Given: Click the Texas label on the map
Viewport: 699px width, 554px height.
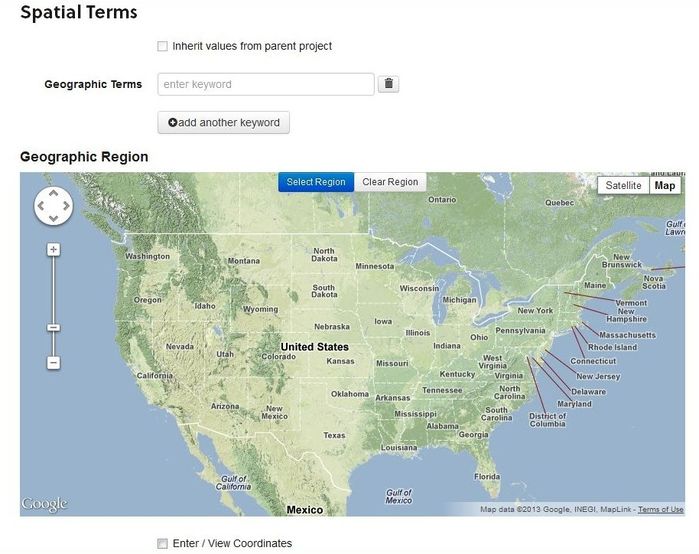Looking at the screenshot, I should [334, 435].
